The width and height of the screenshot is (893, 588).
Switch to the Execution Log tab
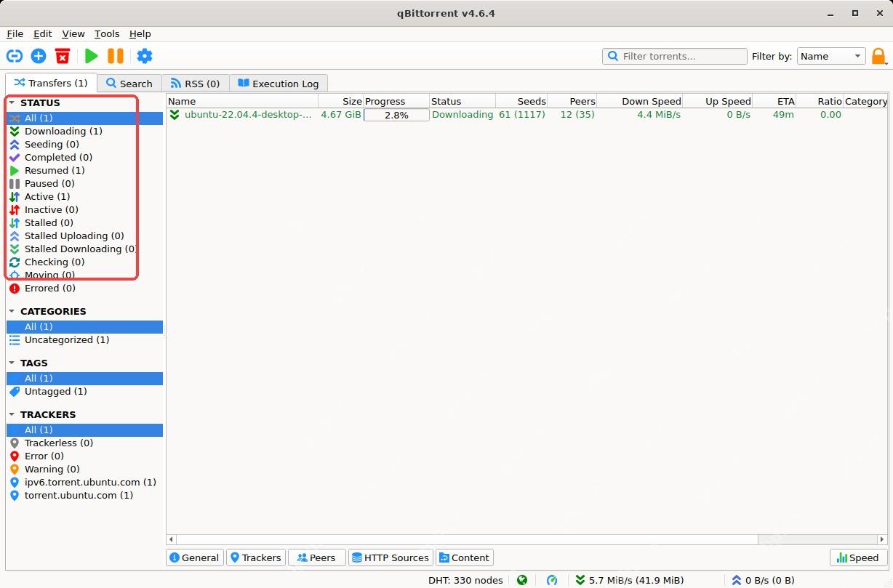click(x=279, y=84)
